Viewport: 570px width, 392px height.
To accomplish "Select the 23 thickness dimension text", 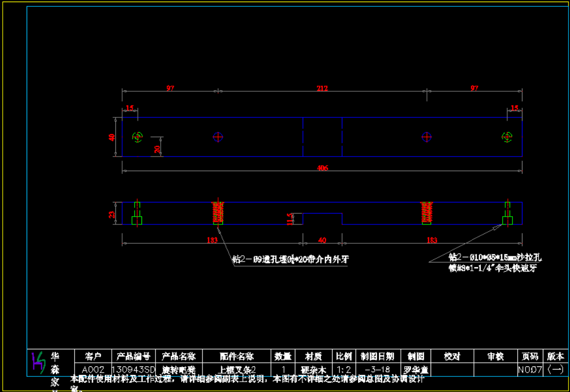I will click(x=112, y=213).
